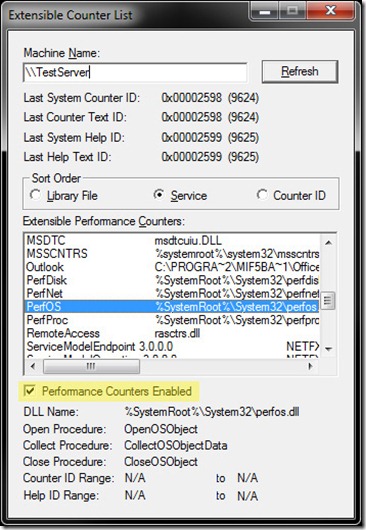Click the rasctrs.dll library text

tap(177, 333)
